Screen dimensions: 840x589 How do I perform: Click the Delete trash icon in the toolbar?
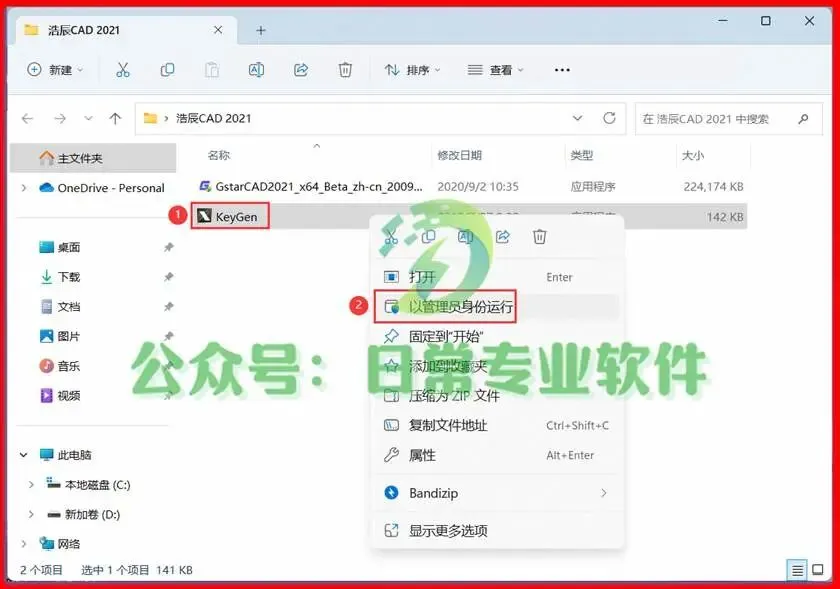pos(345,70)
